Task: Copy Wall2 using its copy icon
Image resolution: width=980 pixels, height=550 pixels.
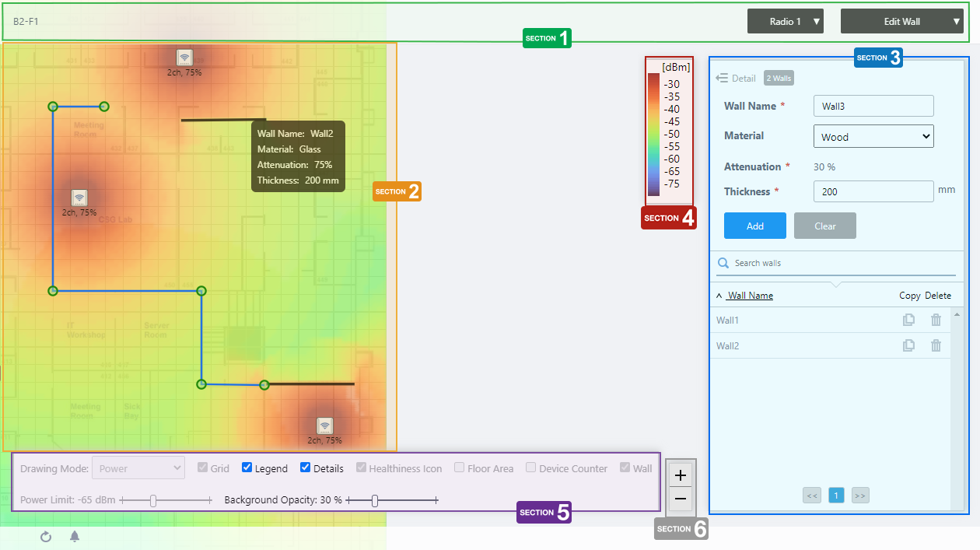Action: (x=908, y=346)
